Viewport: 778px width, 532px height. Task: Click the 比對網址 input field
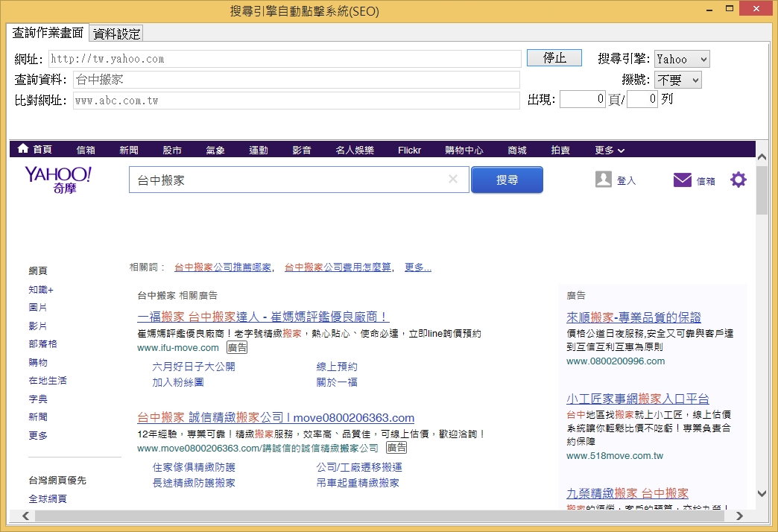[x=297, y=101]
